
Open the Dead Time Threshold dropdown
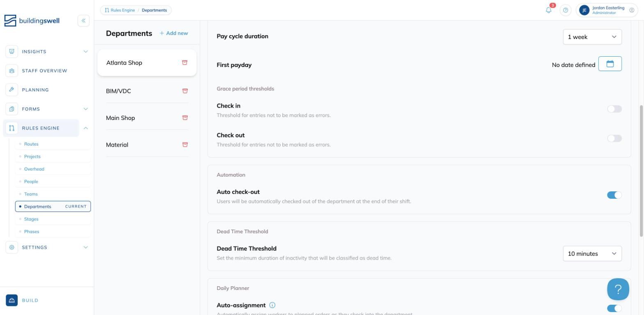(592, 254)
